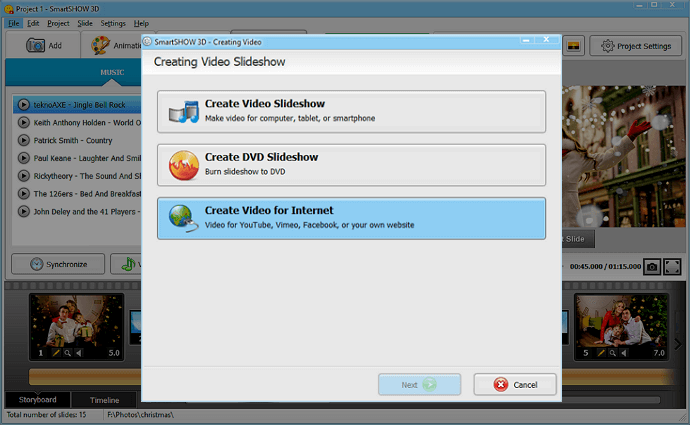Open the Slide menu
Viewport: 690px width, 425px height.
(85, 23)
